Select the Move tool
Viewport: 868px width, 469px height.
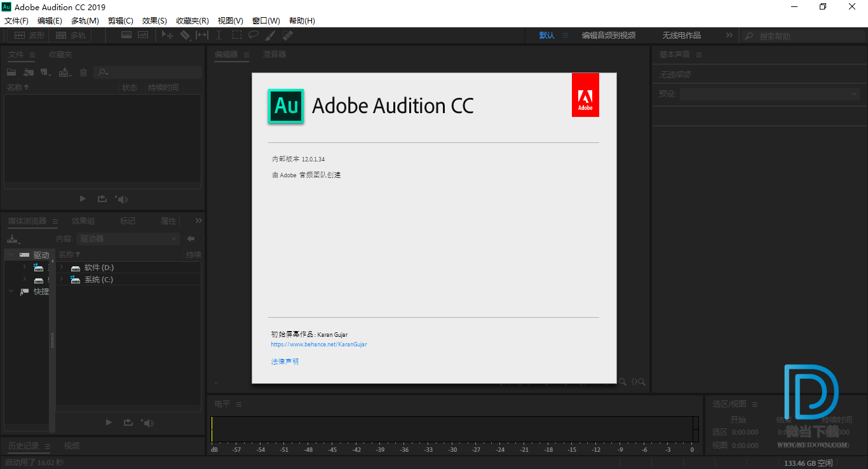(167, 36)
